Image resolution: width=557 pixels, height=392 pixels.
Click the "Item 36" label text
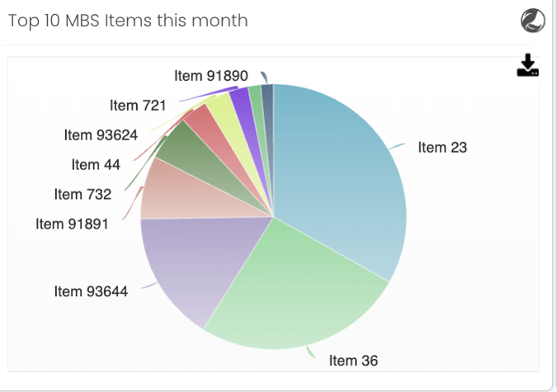coord(353,361)
